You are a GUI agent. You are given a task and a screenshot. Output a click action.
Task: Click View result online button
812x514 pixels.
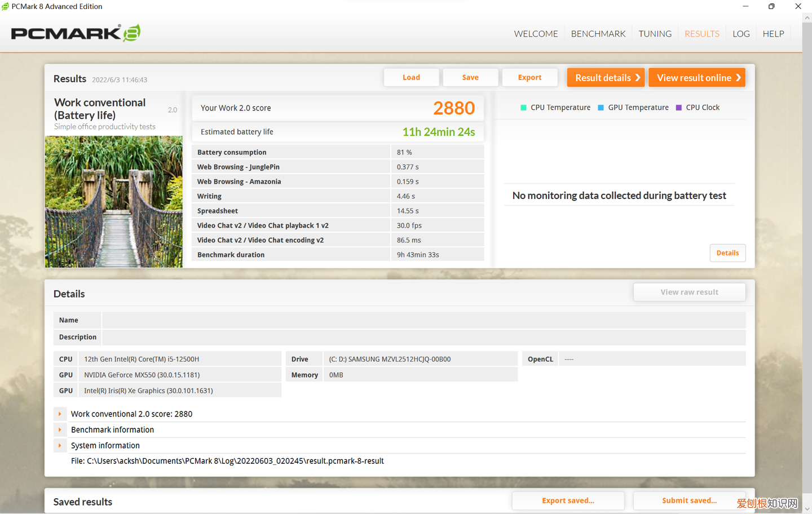coord(697,78)
